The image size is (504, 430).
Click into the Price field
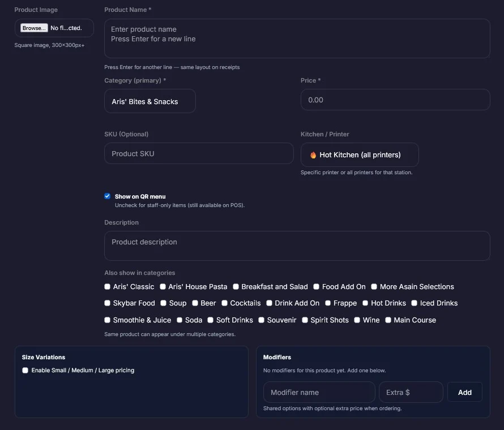(395, 100)
